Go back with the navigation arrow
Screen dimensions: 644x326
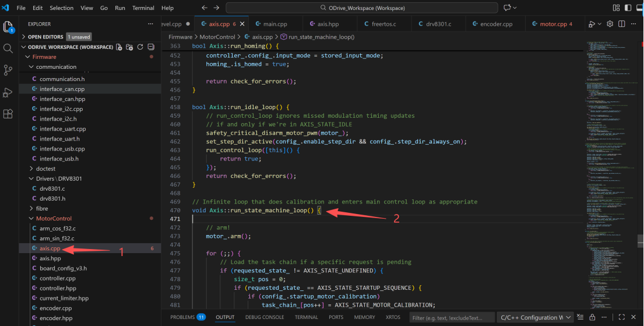[205, 8]
